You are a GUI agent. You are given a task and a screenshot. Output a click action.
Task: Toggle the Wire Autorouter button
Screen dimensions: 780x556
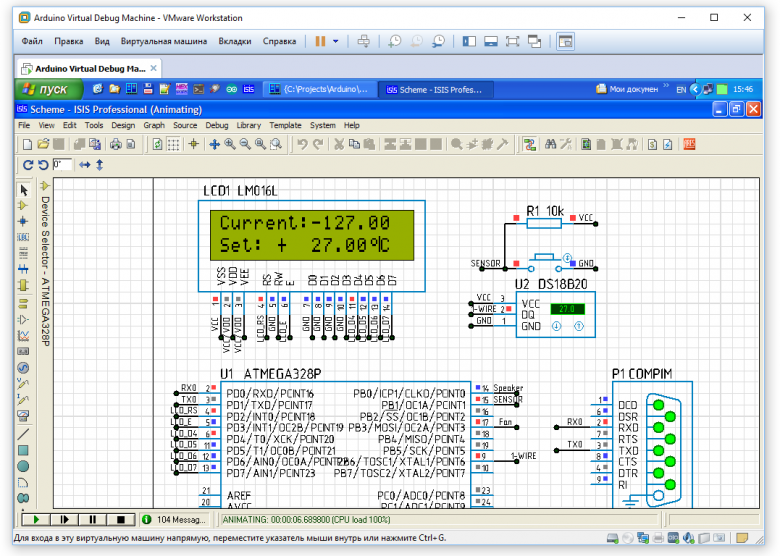tap(529, 144)
